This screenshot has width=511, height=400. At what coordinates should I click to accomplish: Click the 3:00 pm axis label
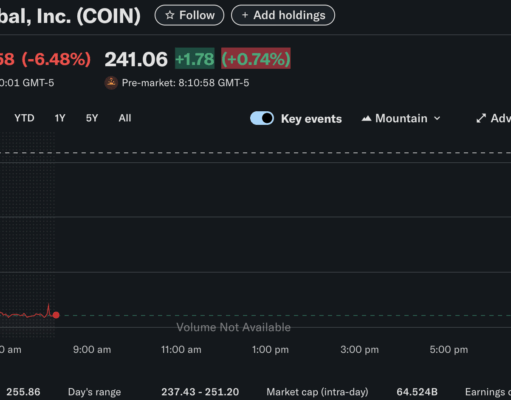(x=359, y=350)
